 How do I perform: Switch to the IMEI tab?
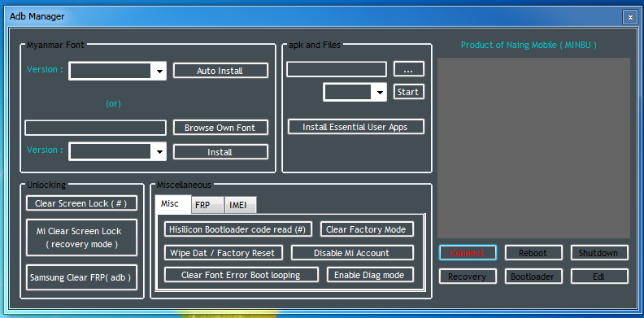[x=240, y=205]
